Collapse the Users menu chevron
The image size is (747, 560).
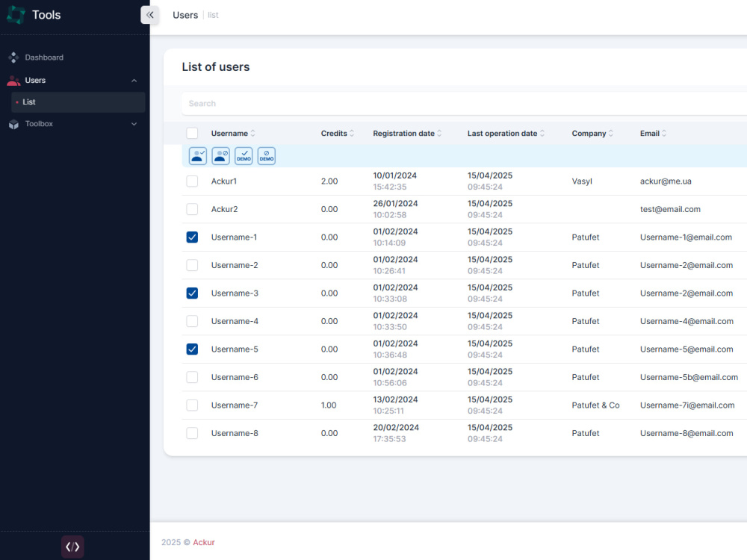tap(134, 81)
